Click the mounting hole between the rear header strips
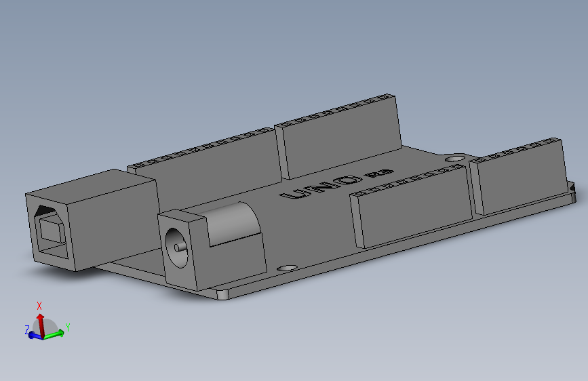 [455, 159]
